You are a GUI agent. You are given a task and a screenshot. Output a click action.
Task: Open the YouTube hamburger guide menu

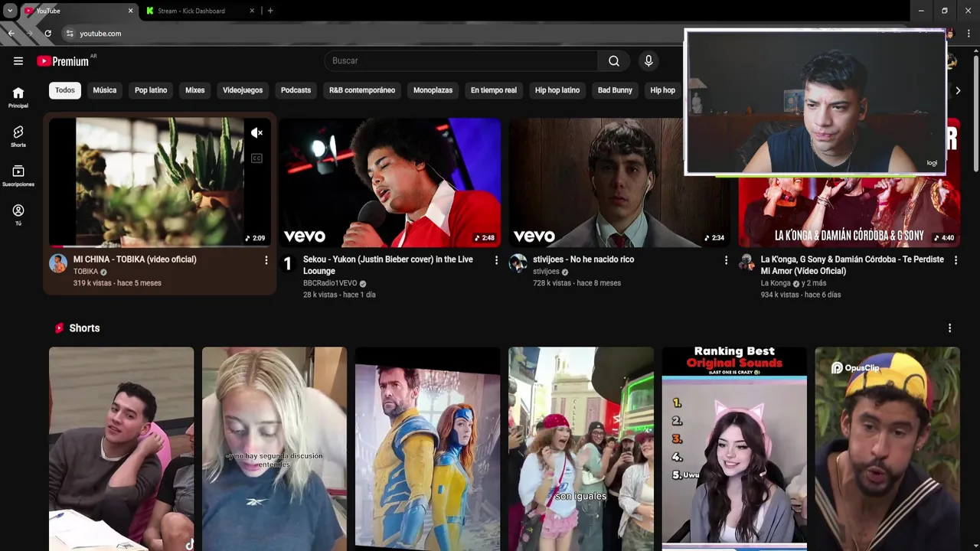click(x=18, y=61)
